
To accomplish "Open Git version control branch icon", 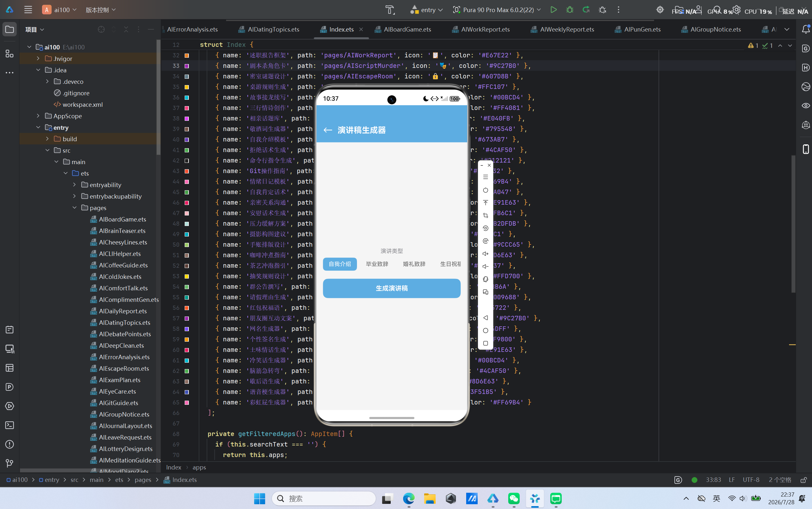I will [x=10, y=463].
